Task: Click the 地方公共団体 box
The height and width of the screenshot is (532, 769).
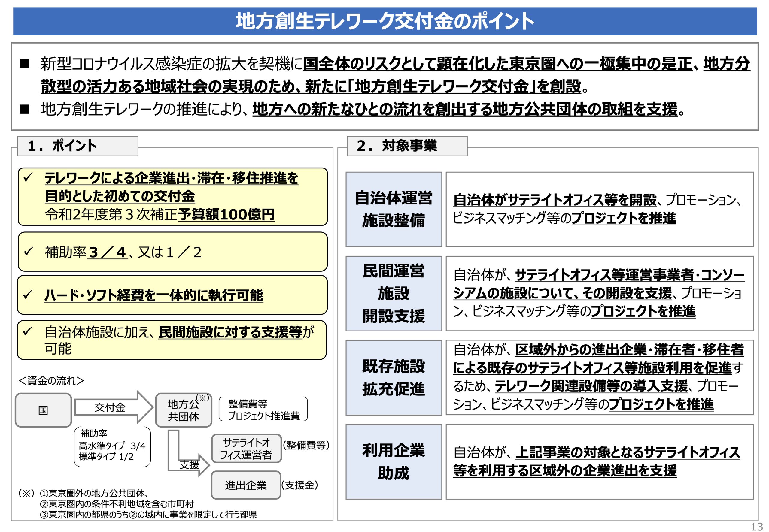Action: point(184,410)
